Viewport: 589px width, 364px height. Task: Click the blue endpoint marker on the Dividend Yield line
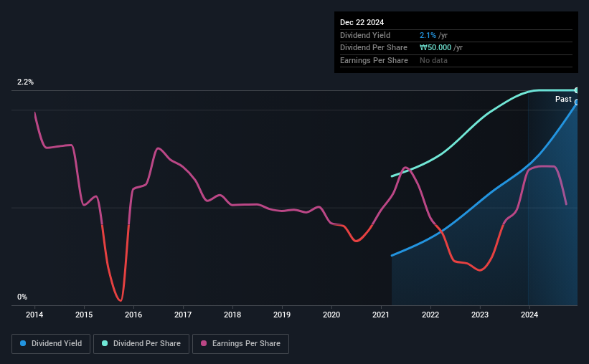coord(576,102)
